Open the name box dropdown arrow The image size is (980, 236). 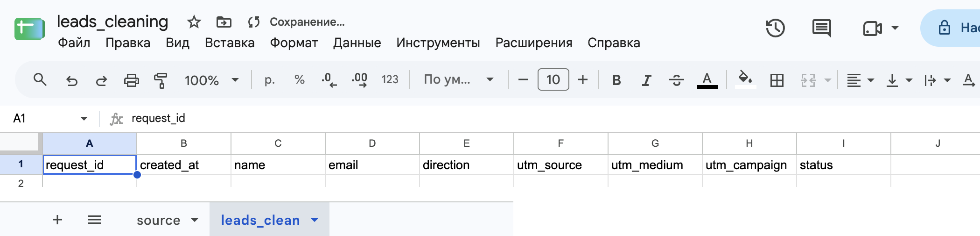tap(84, 118)
